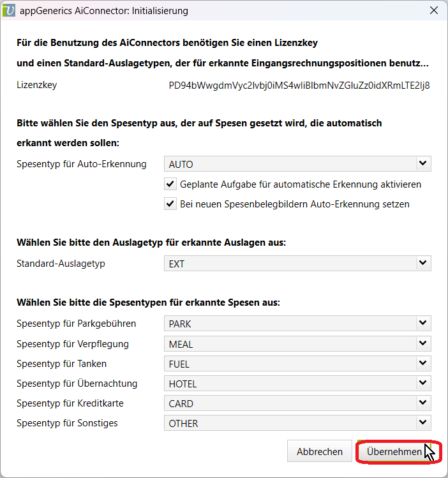Click the 'Spesentyp für Tanken' label

[61, 364]
